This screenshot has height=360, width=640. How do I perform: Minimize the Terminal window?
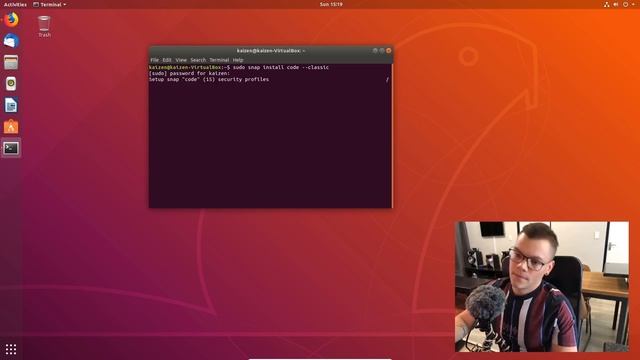(375, 51)
